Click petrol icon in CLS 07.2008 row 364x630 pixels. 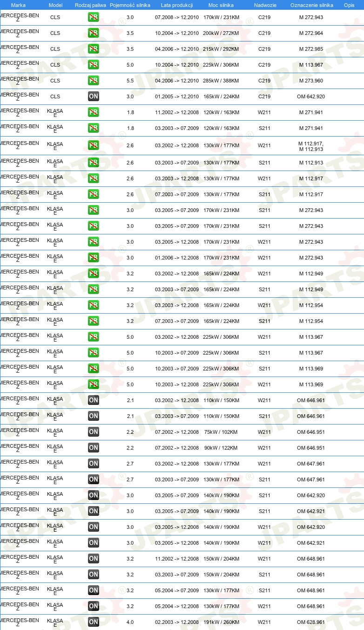click(x=94, y=17)
